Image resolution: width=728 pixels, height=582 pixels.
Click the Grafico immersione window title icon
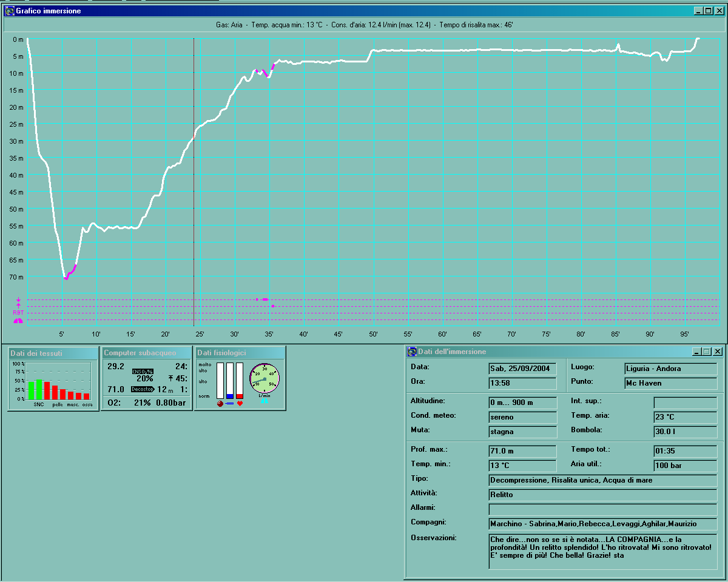coord(10,11)
